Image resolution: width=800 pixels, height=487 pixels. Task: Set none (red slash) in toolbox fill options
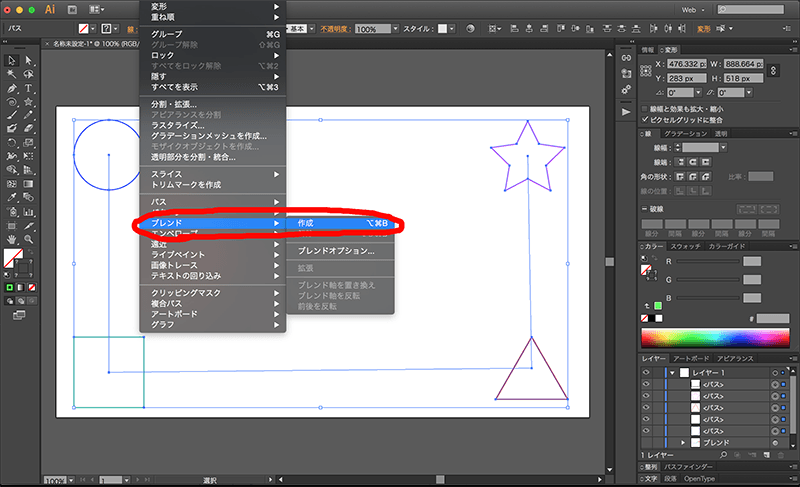coord(32,288)
